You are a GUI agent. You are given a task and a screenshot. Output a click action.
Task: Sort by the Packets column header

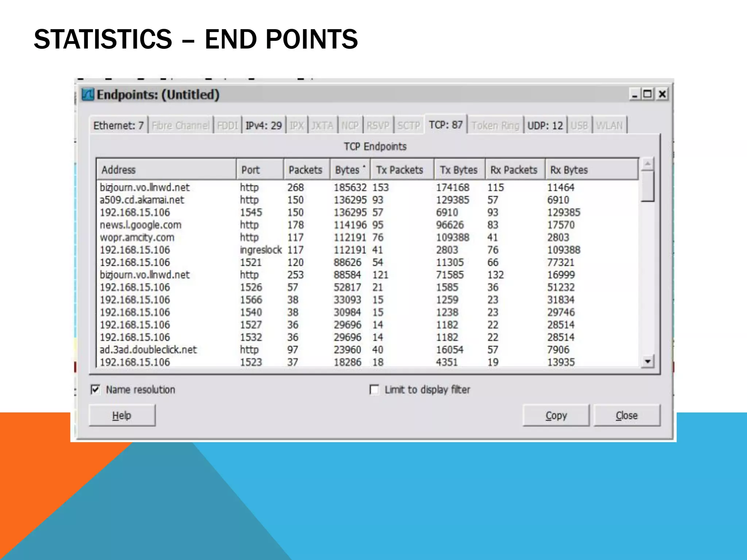pos(307,170)
